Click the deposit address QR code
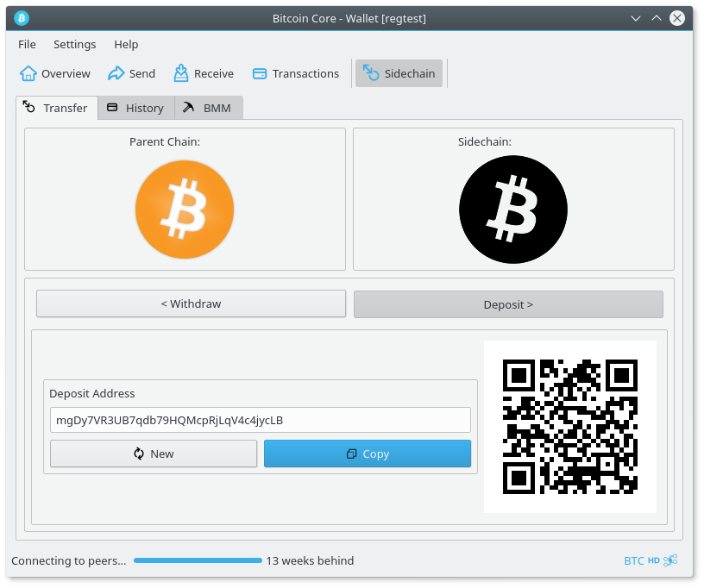 coord(570,427)
